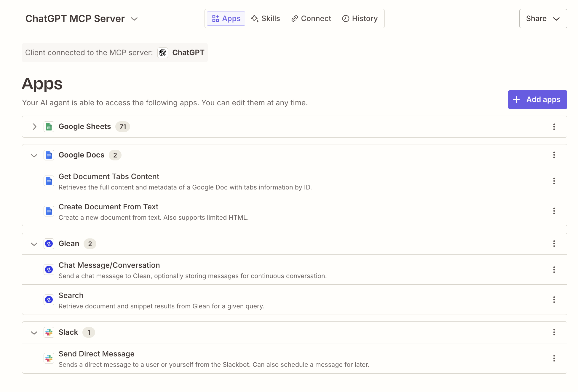
Task: Switch to the Skills tab
Action: (x=266, y=19)
